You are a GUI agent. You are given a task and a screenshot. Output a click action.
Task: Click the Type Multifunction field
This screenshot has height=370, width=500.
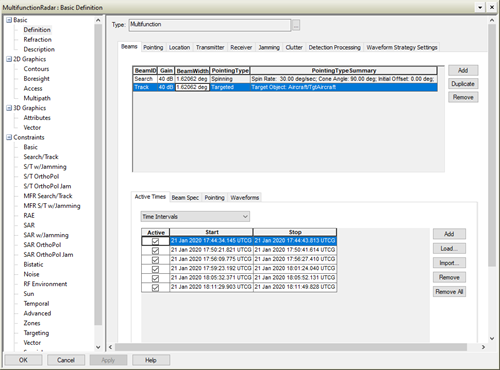point(210,25)
